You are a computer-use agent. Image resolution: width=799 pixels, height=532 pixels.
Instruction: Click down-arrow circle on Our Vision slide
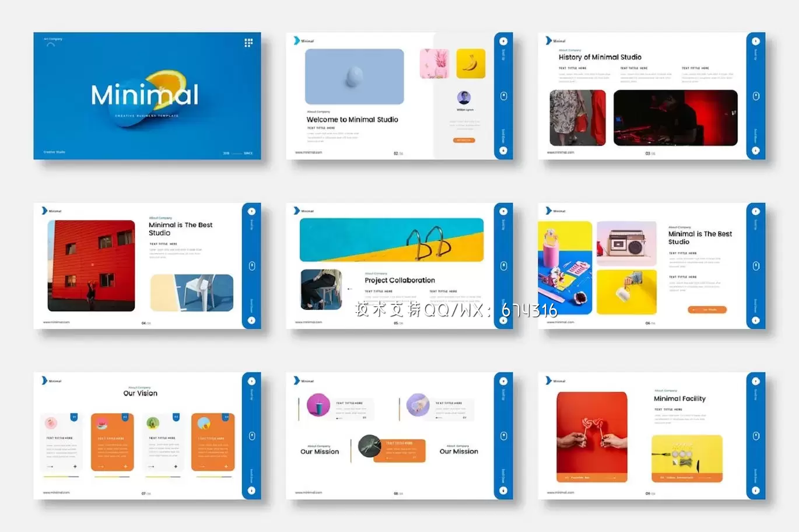click(251, 490)
